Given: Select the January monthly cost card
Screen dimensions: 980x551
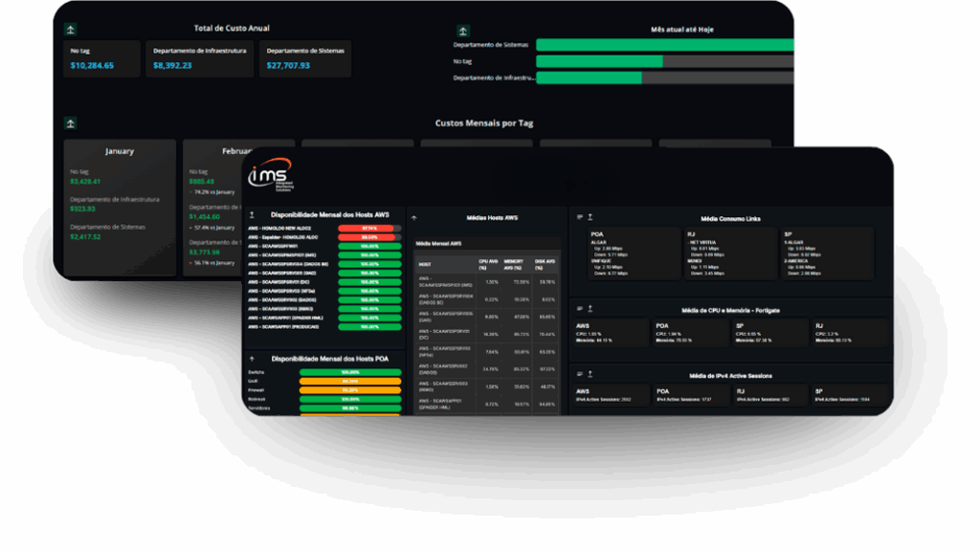Looking at the screenshot, I should pyautogui.click(x=120, y=207).
